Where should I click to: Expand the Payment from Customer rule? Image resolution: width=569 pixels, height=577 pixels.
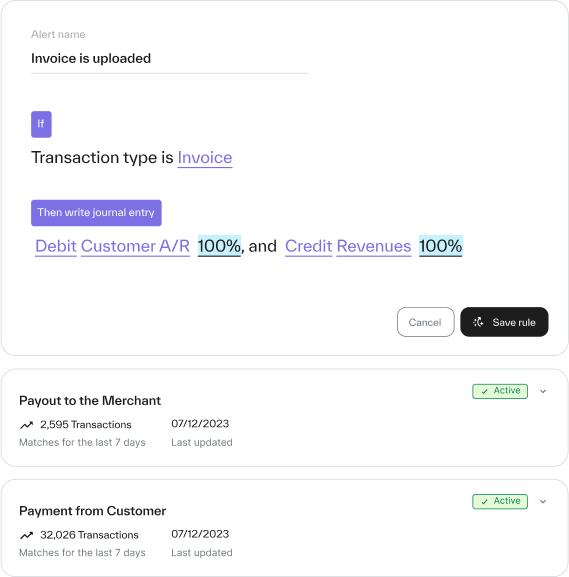(x=543, y=502)
